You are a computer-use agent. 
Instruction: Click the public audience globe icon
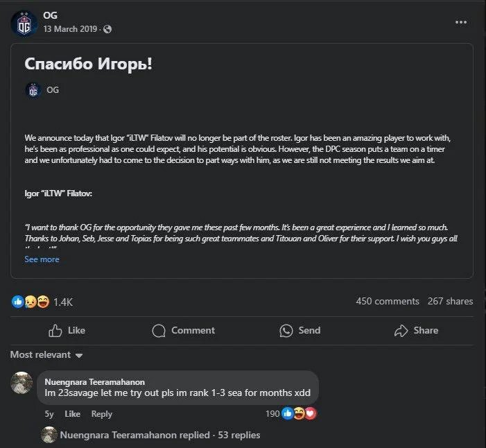107,29
